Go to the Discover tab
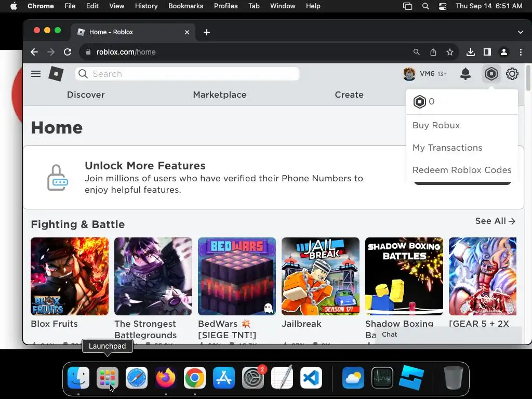 pos(86,95)
